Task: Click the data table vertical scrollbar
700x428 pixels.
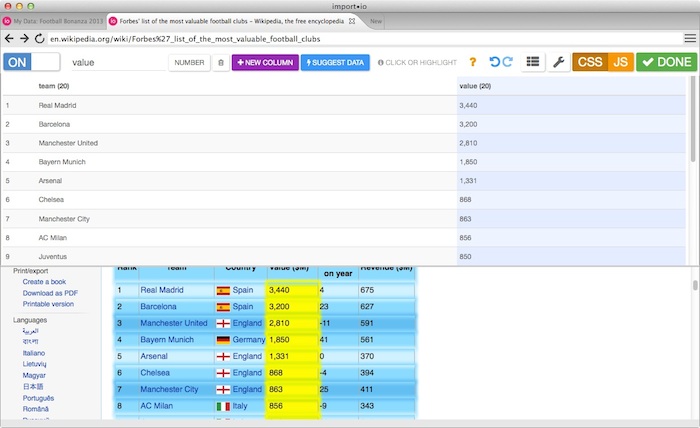Action: 693,121
